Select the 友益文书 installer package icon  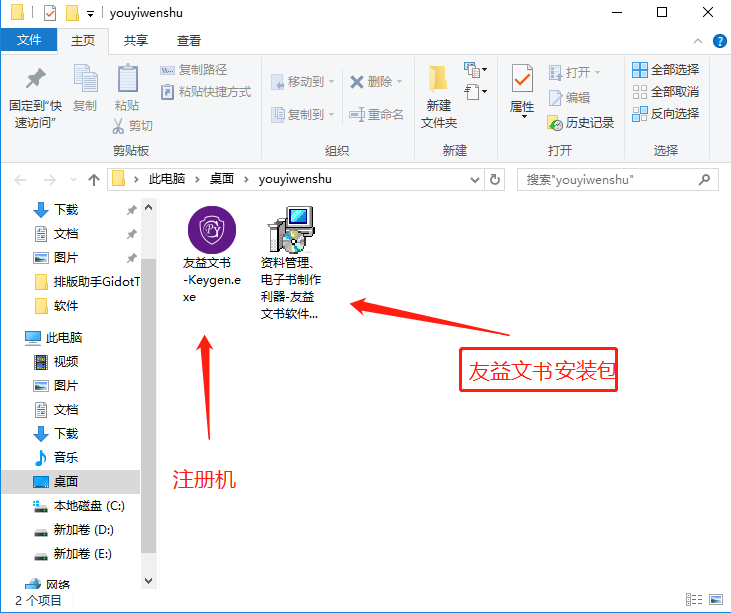290,231
